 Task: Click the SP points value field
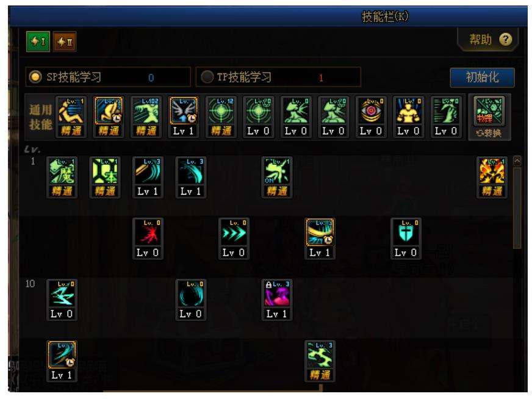(x=151, y=77)
